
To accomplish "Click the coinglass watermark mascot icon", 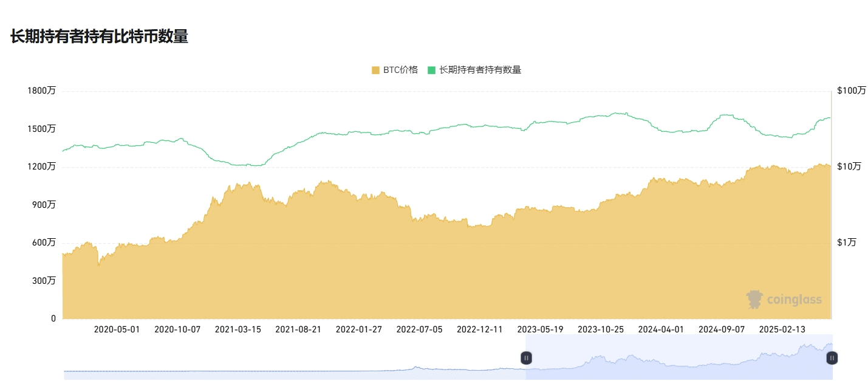I will 755,300.
